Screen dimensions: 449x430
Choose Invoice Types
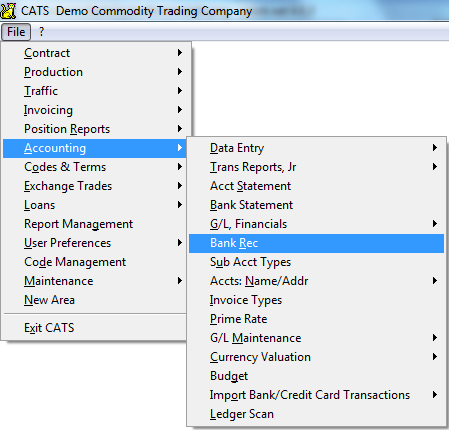tap(316, 300)
